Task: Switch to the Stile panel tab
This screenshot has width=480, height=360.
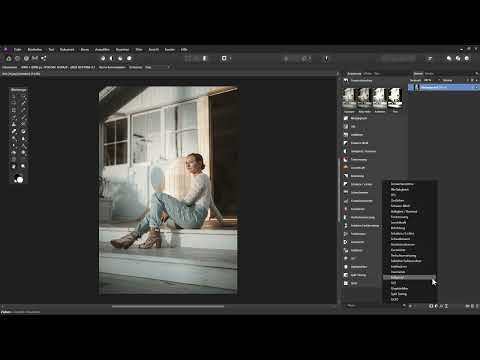Action: (x=377, y=73)
